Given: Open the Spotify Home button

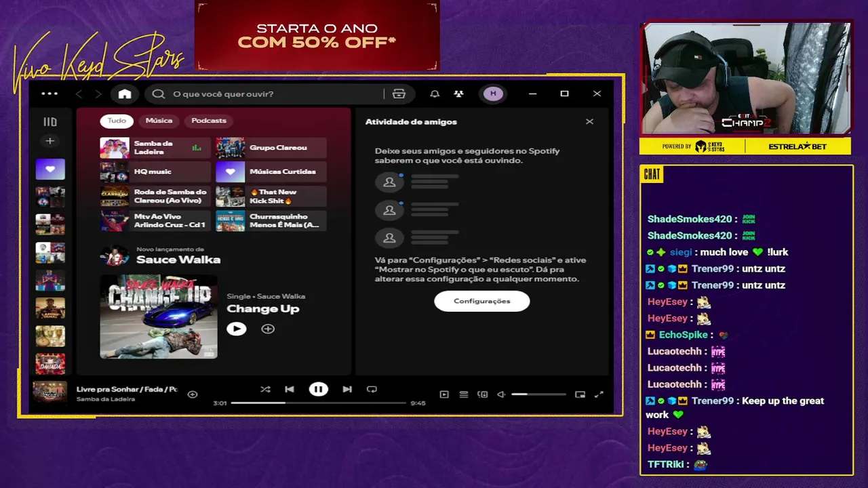Looking at the screenshot, I should 124,94.
